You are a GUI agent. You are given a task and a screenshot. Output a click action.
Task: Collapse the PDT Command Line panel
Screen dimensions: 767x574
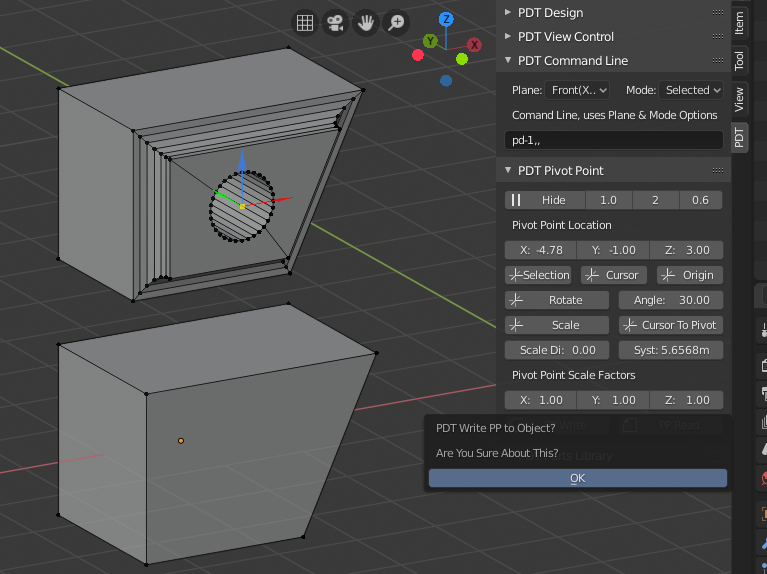[572, 60]
